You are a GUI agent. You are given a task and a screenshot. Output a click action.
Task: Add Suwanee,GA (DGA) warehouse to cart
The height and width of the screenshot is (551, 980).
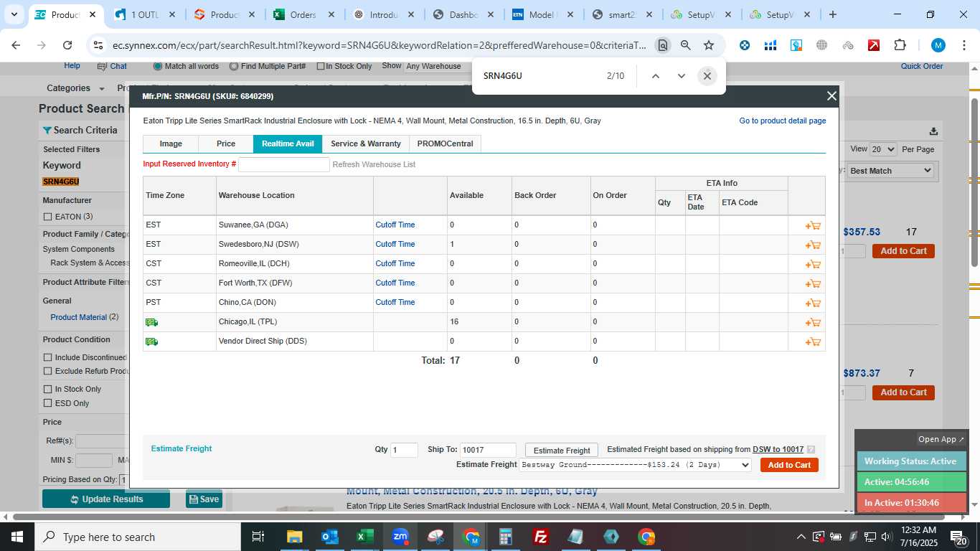click(x=813, y=225)
